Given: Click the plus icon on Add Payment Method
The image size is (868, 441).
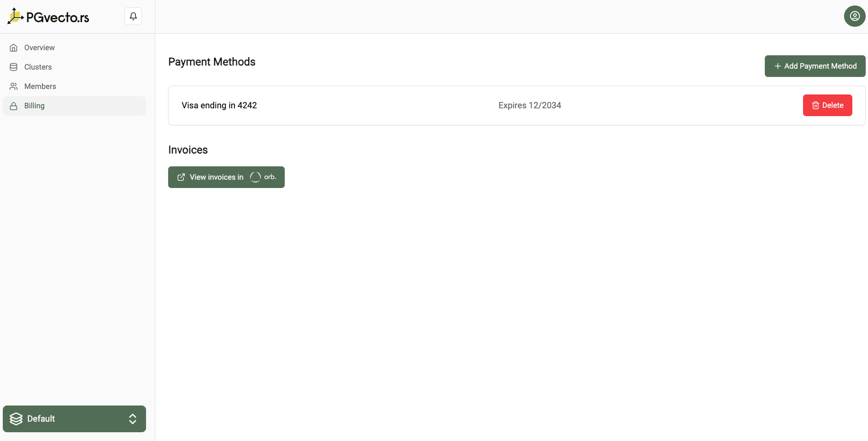Looking at the screenshot, I should 777,66.
